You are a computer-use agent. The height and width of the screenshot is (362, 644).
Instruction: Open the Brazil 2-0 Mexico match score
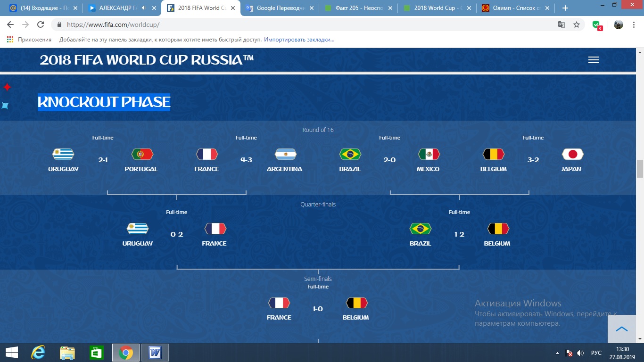tap(389, 160)
